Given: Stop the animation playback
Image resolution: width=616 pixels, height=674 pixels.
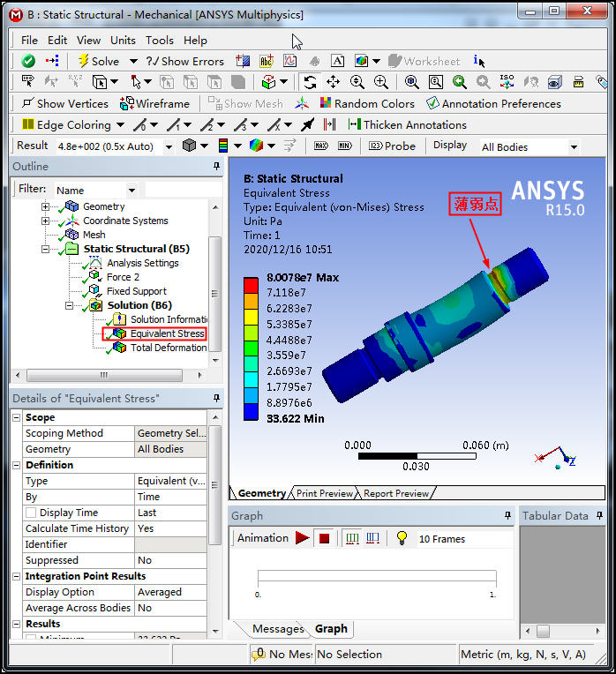Looking at the screenshot, I should tap(324, 538).
